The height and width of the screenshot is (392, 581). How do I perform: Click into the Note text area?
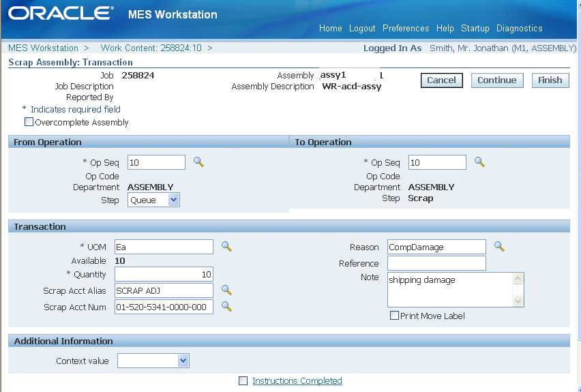pyautogui.click(x=450, y=290)
